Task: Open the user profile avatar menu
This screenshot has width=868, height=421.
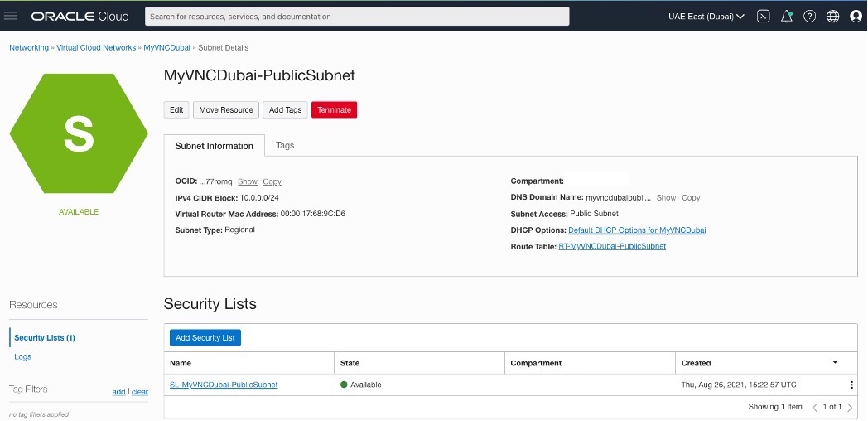Action: point(856,16)
